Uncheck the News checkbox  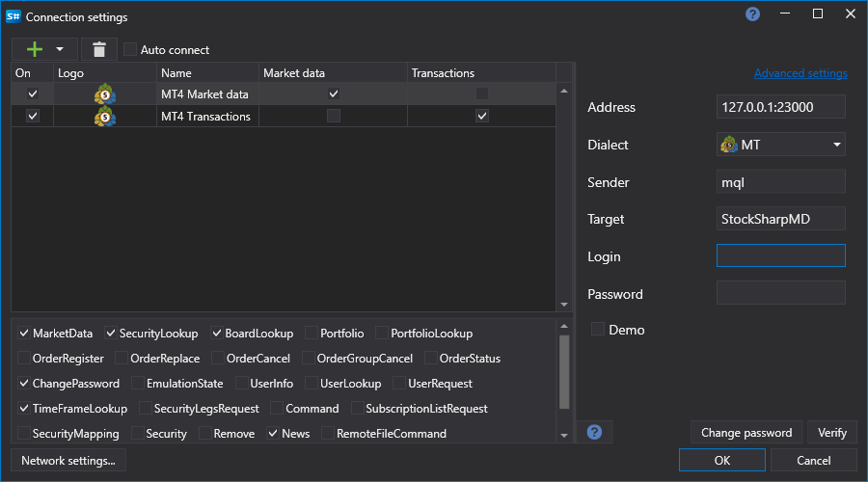point(273,433)
